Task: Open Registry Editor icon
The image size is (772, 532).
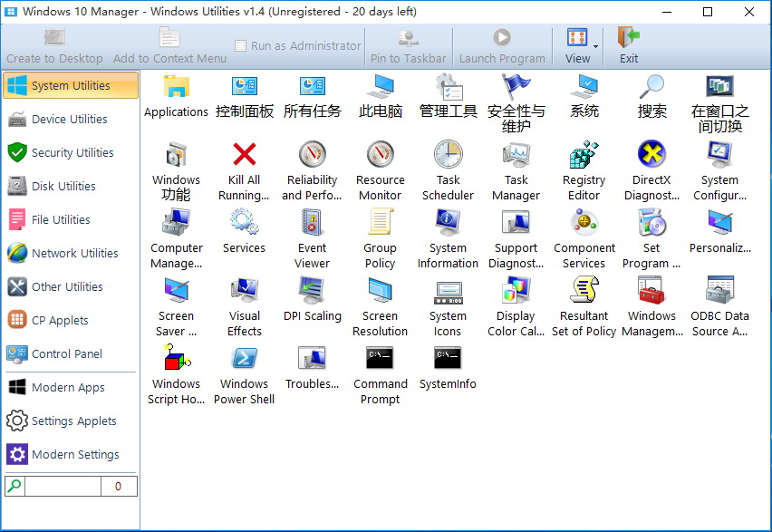Action: pyautogui.click(x=584, y=154)
